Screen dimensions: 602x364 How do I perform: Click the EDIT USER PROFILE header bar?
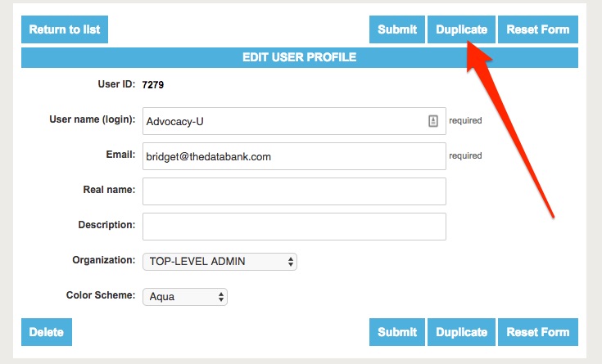coord(300,57)
